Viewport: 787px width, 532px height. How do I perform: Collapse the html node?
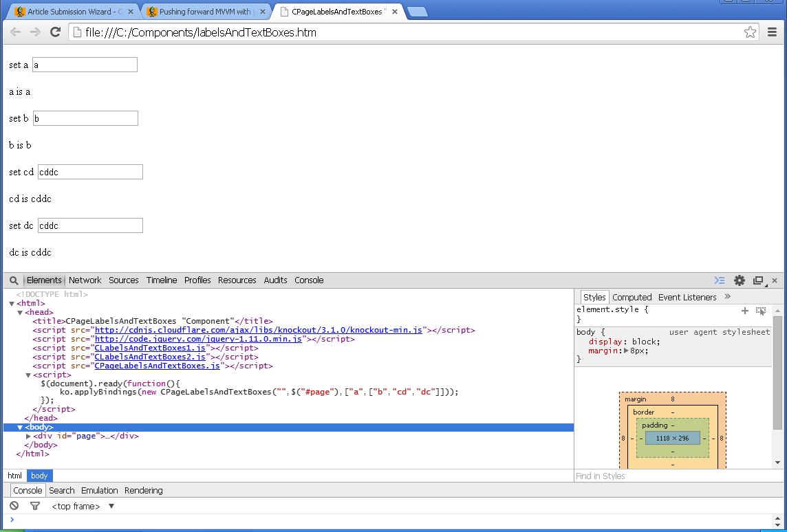(x=12, y=303)
